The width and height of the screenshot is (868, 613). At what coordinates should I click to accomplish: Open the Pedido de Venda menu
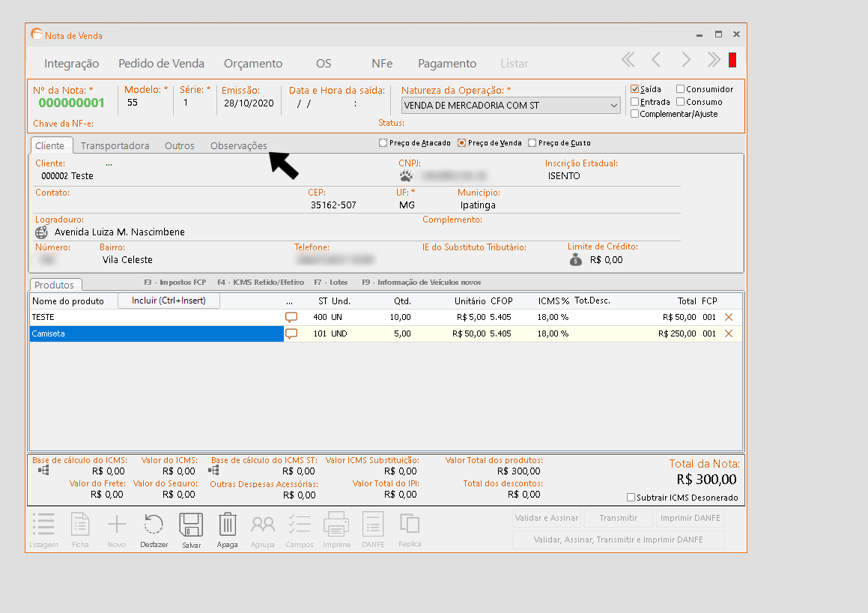point(161,64)
